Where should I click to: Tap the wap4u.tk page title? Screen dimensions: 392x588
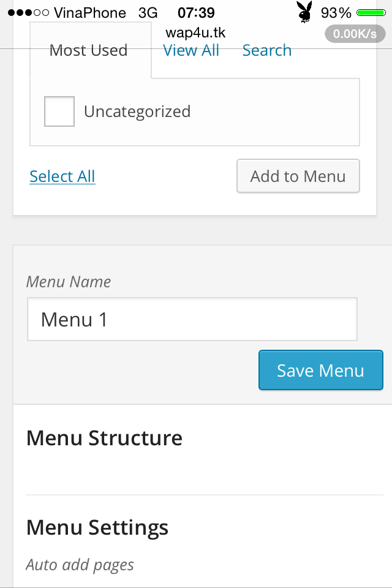click(195, 33)
